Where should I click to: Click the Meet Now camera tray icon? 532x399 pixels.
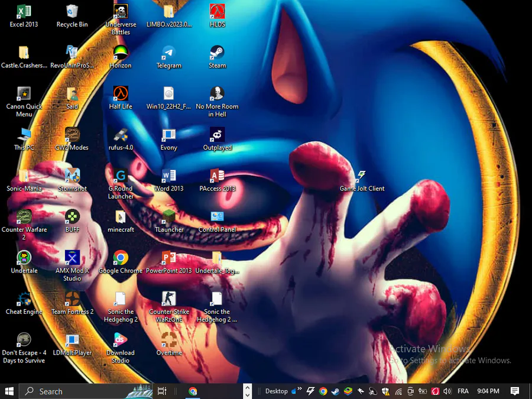410,391
